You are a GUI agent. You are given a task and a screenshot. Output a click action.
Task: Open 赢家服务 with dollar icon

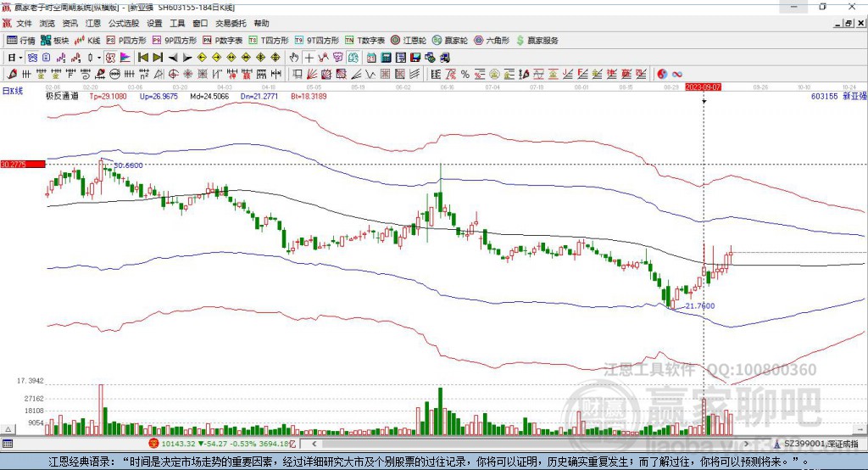coord(537,41)
